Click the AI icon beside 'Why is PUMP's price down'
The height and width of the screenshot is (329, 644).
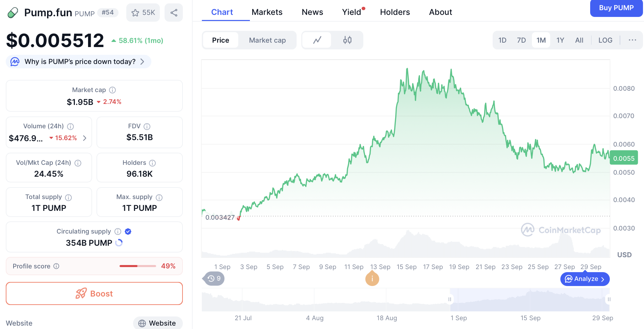pos(15,62)
